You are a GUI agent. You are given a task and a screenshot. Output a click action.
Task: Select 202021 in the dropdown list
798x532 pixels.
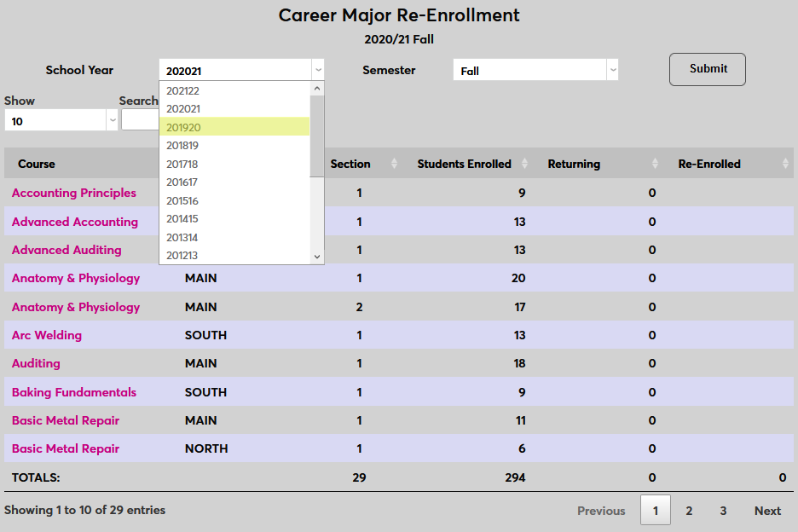[x=234, y=109]
